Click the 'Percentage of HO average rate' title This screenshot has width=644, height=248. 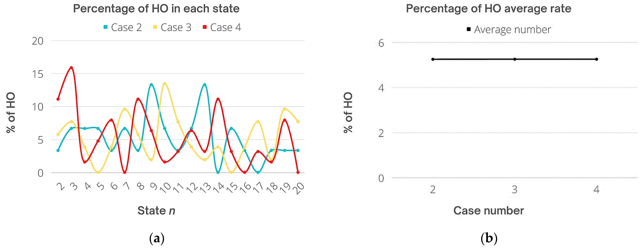pos(489,9)
